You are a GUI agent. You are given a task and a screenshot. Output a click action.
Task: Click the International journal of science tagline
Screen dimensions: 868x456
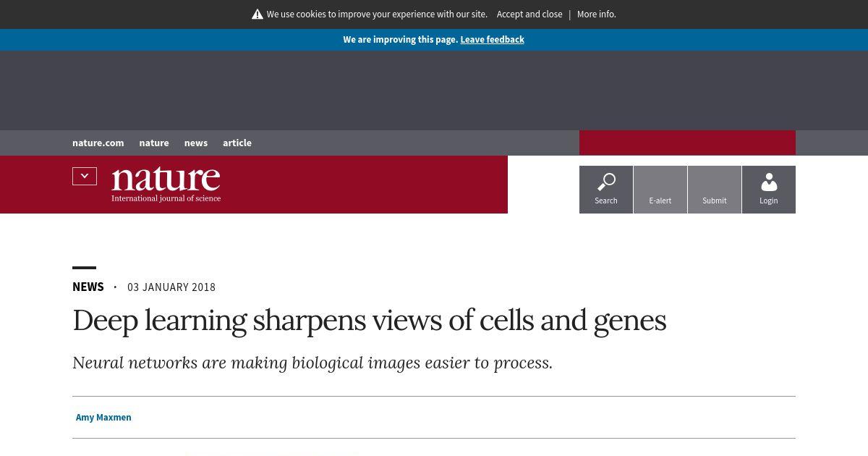click(166, 198)
